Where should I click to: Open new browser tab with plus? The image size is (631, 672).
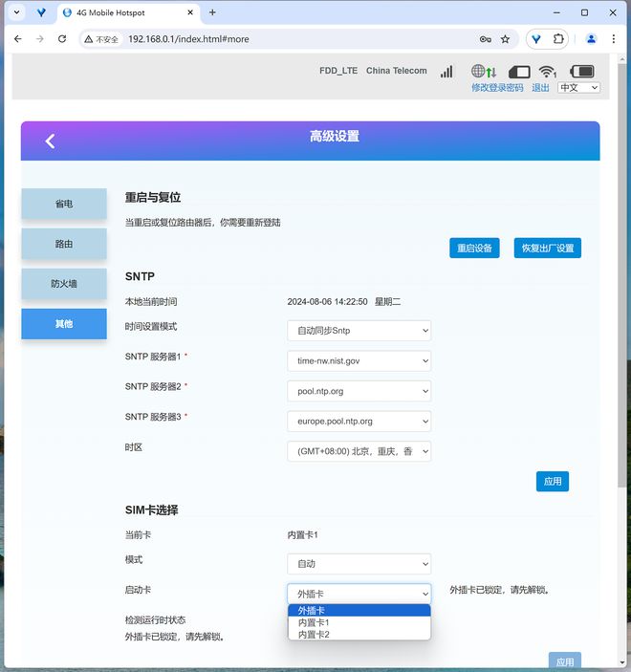click(212, 12)
